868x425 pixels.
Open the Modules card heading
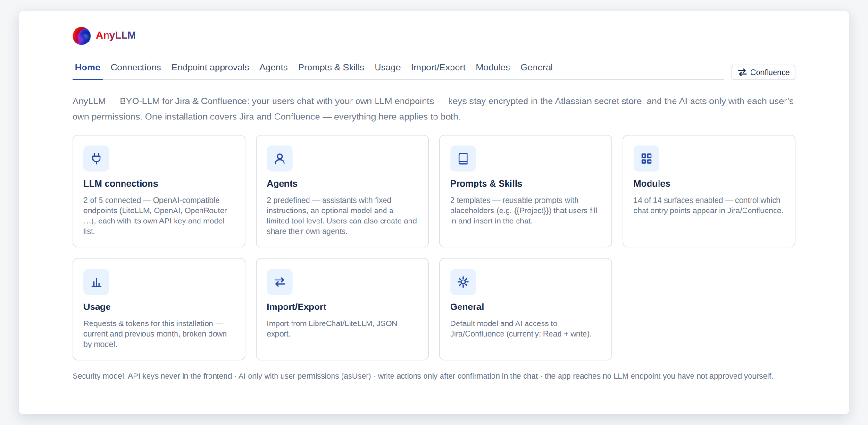pyautogui.click(x=652, y=184)
